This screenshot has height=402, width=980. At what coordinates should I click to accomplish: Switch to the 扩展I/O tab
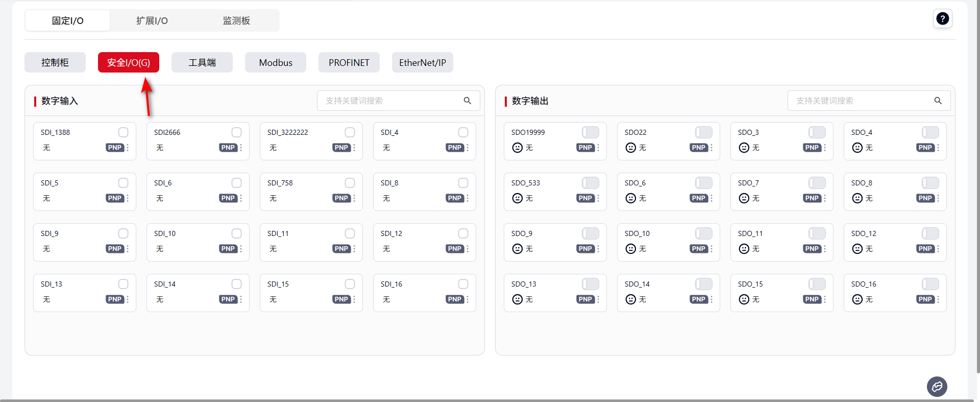click(x=152, y=20)
